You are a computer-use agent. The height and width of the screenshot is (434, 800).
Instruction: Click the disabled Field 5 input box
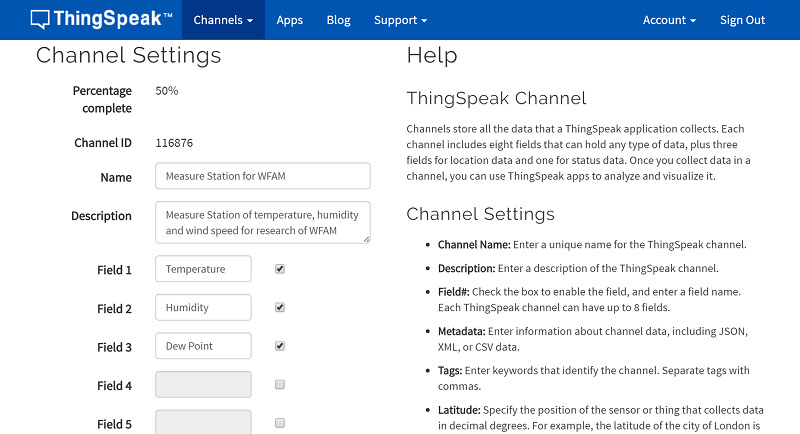click(203, 422)
